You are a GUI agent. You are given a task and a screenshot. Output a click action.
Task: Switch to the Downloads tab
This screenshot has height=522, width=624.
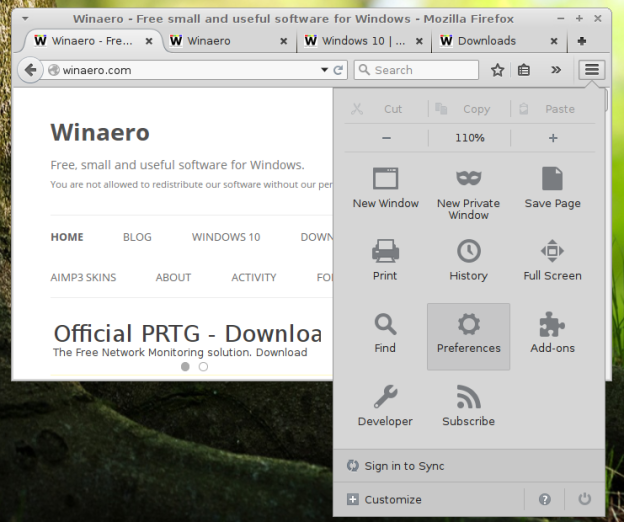(x=487, y=41)
